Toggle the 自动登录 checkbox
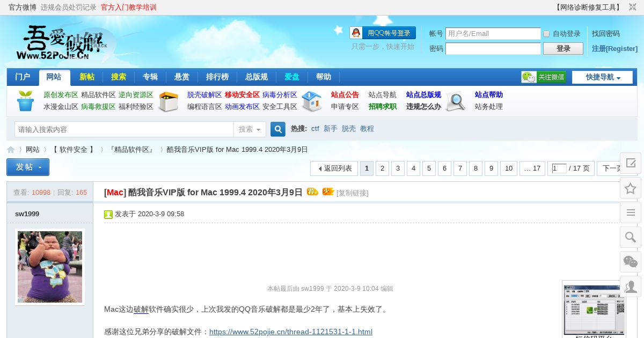Viewport: 644px width, 338px height. click(x=546, y=34)
